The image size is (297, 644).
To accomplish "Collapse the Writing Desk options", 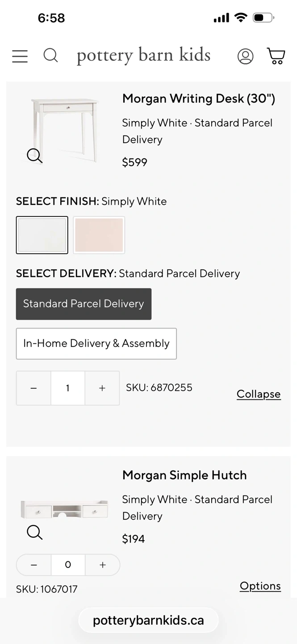I will [x=258, y=394].
